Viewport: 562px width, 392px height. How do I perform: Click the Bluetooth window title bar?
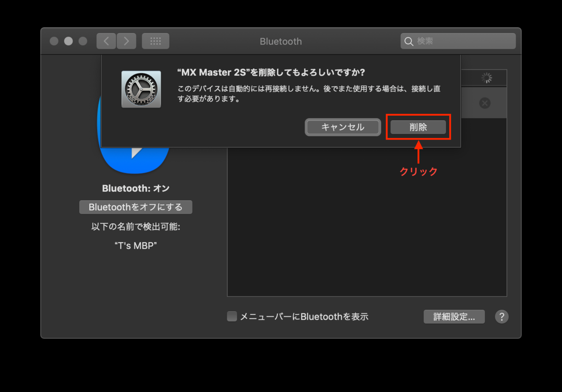[x=281, y=41]
